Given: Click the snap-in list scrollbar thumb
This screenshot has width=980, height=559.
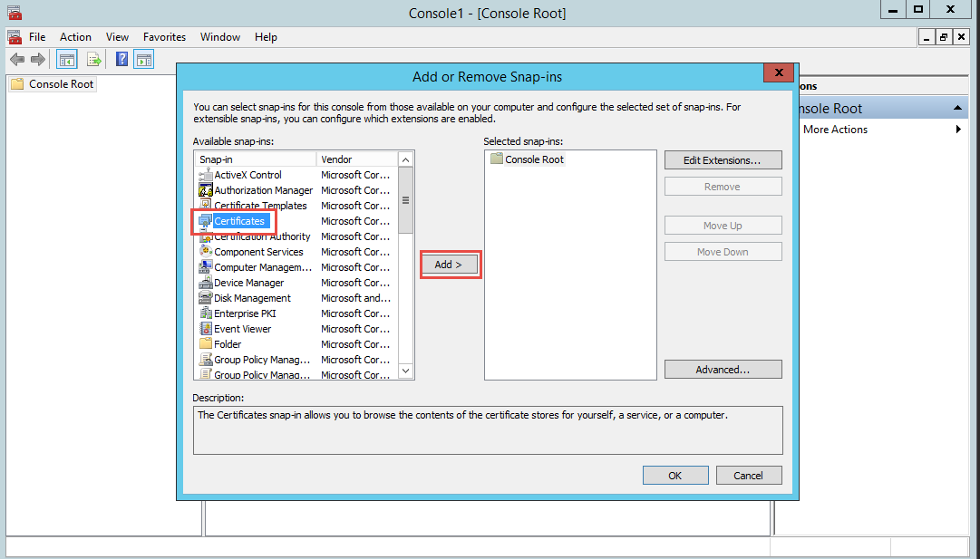Looking at the screenshot, I should pyautogui.click(x=405, y=200).
